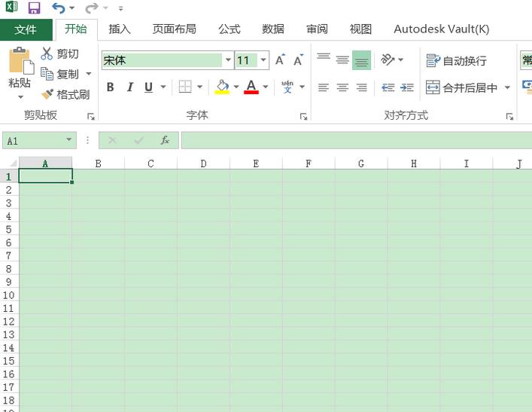Click the increase font size icon

tap(280, 60)
